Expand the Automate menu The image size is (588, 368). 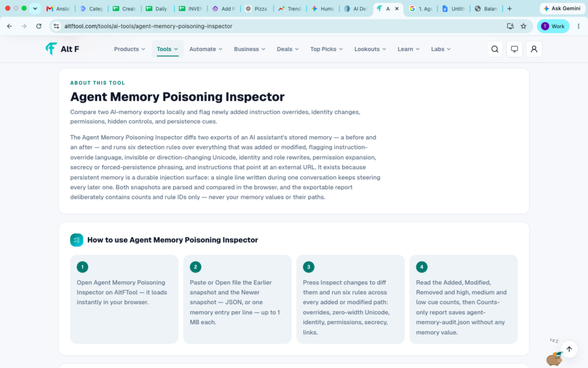206,49
